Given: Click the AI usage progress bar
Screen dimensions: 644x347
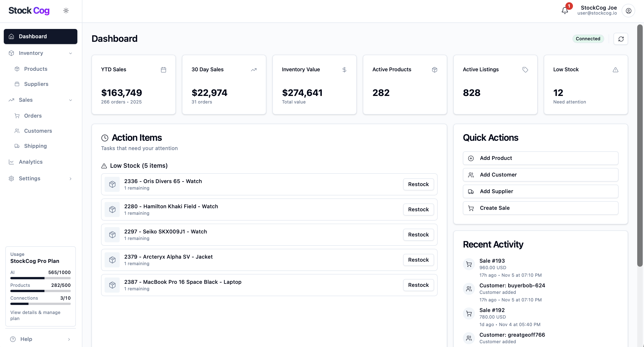Looking at the screenshot, I should pos(40,278).
